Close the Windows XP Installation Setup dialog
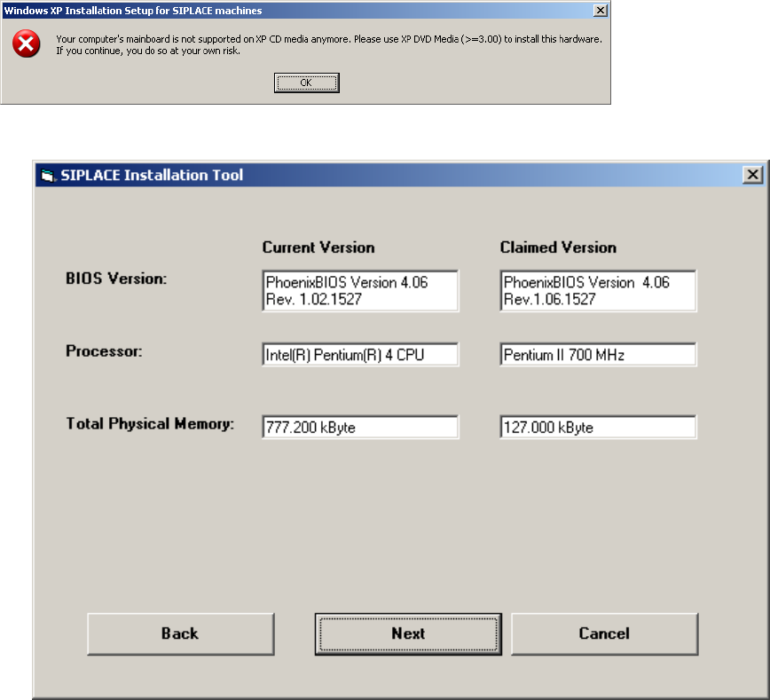Screen dimensions: 770x700 coord(600,11)
